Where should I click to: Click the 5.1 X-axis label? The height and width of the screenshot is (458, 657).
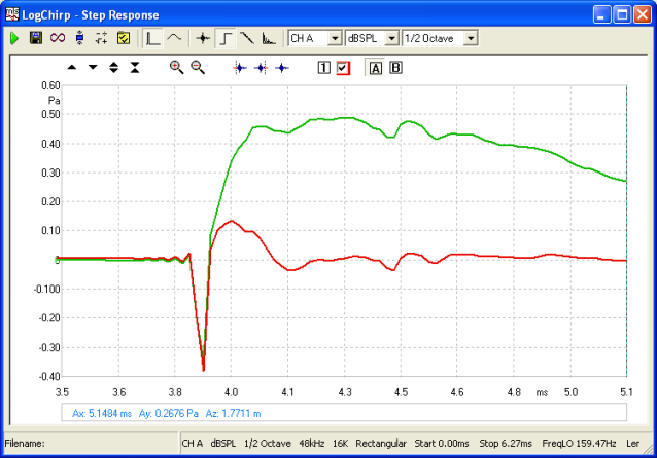pyautogui.click(x=626, y=392)
